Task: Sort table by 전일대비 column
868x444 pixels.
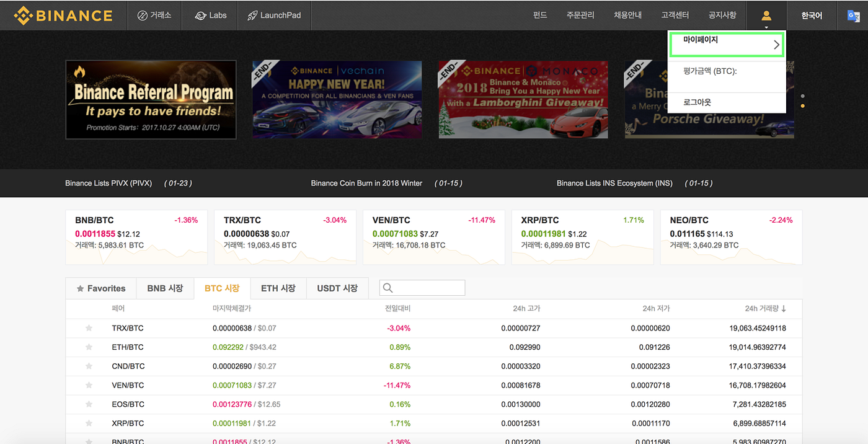Action: [x=397, y=309]
